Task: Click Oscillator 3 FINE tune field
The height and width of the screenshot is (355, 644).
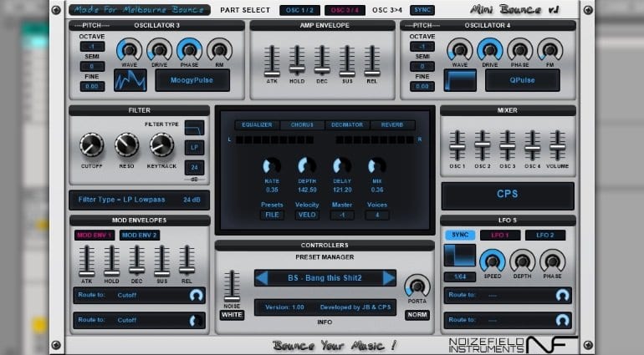Action: click(92, 86)
